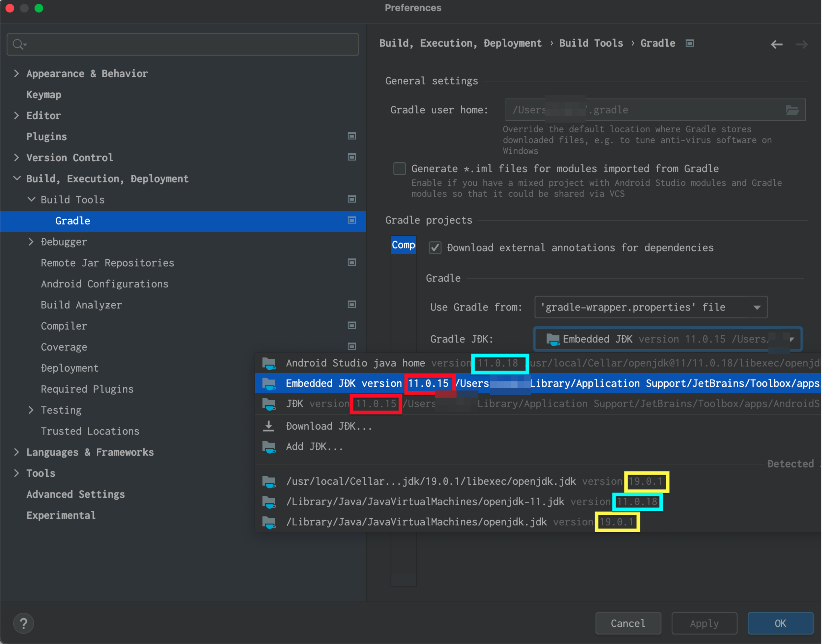Select /Library openjdk.jdk version 19.0.1
Viewport: 822px width, 644px height.
click(x=538, y=522)
